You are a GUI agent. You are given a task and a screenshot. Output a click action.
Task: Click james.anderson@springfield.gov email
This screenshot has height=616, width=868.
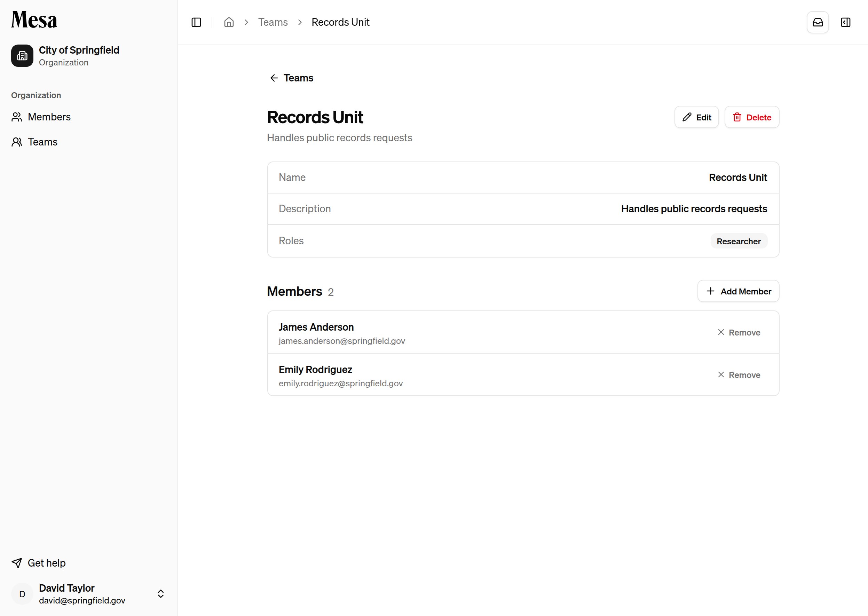342,341
